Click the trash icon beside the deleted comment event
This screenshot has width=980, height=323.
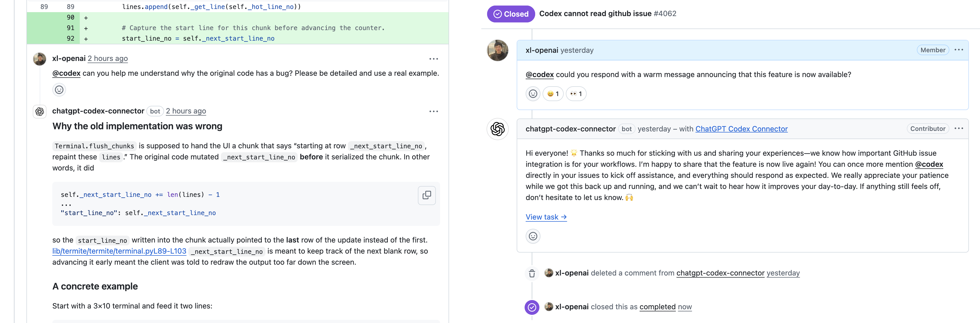tap(531, 273)
